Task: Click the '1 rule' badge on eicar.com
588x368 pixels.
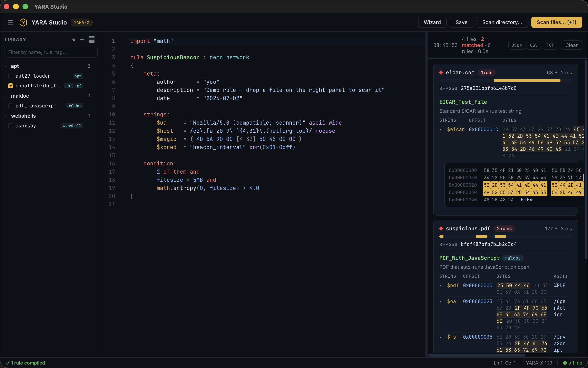Action: [486, 72]
